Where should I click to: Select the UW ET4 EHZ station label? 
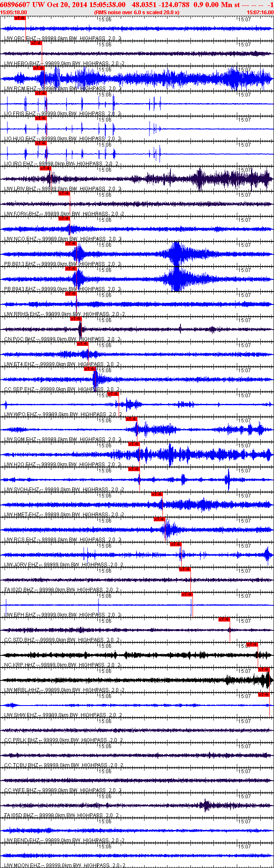pyautogui.click(x=19, y=364)
